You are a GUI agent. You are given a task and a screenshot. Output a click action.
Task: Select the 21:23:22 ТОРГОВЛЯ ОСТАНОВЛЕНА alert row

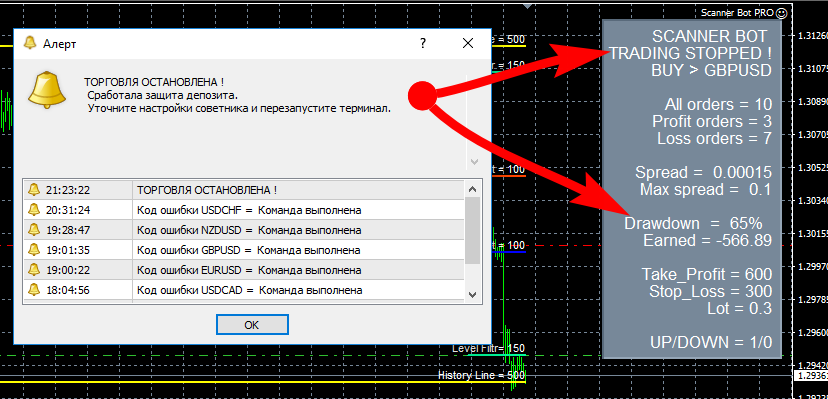click(x=243, y=189)
